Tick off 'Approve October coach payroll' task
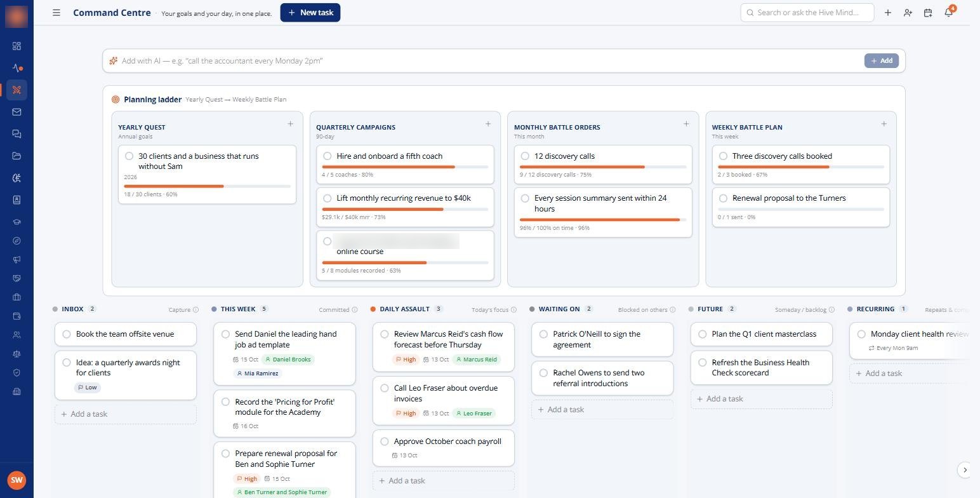980x498 pixels. click(385, 441)
